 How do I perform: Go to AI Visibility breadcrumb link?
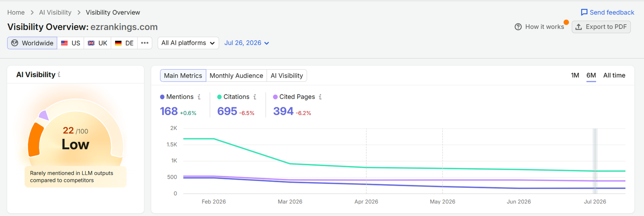(x=55, y=12)
